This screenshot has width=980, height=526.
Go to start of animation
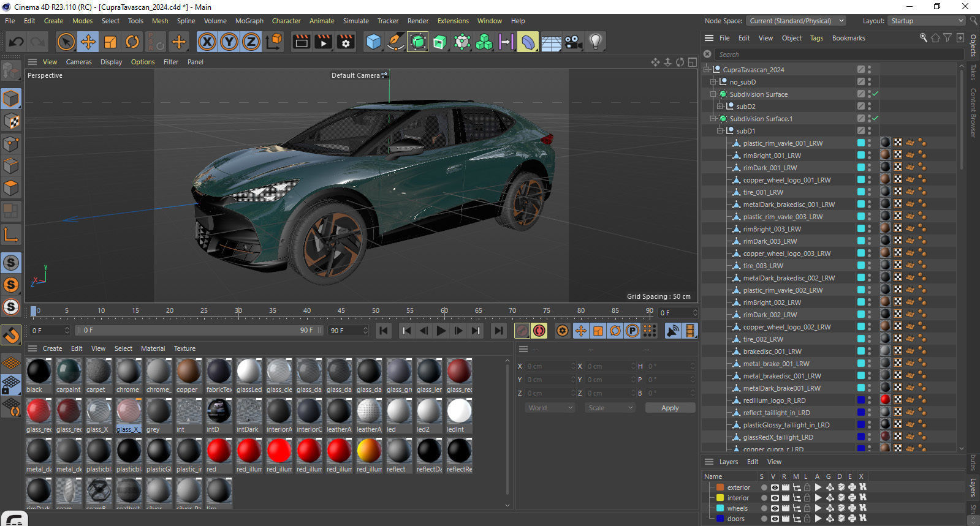pyautogui.click(x=384, y=331)
